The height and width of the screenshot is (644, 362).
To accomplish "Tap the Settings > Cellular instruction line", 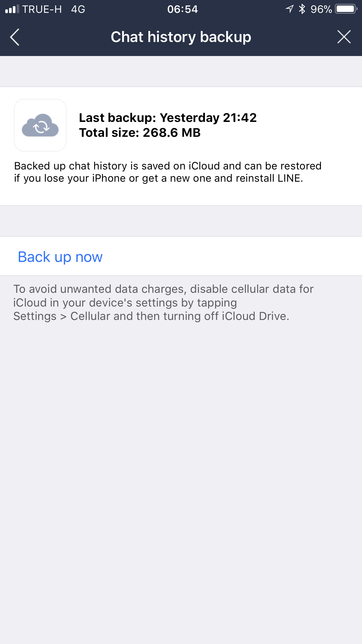I will tap(151, 316).
